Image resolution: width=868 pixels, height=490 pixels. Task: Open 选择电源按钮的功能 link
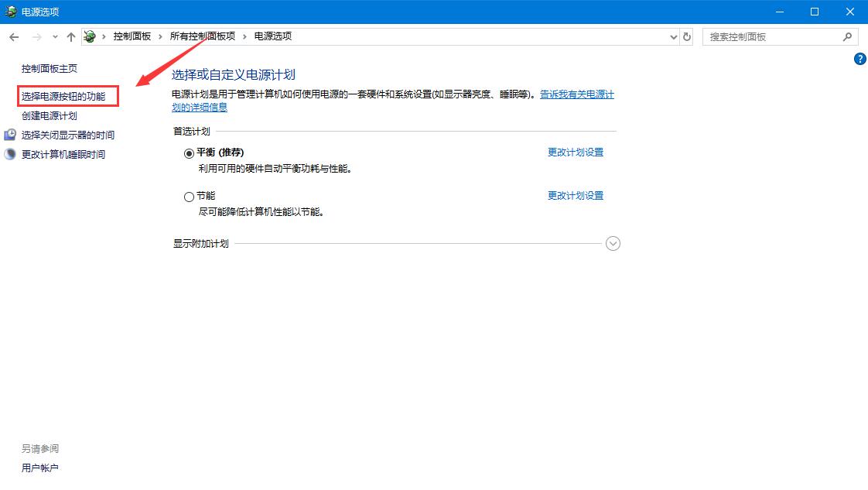[63, 96]
